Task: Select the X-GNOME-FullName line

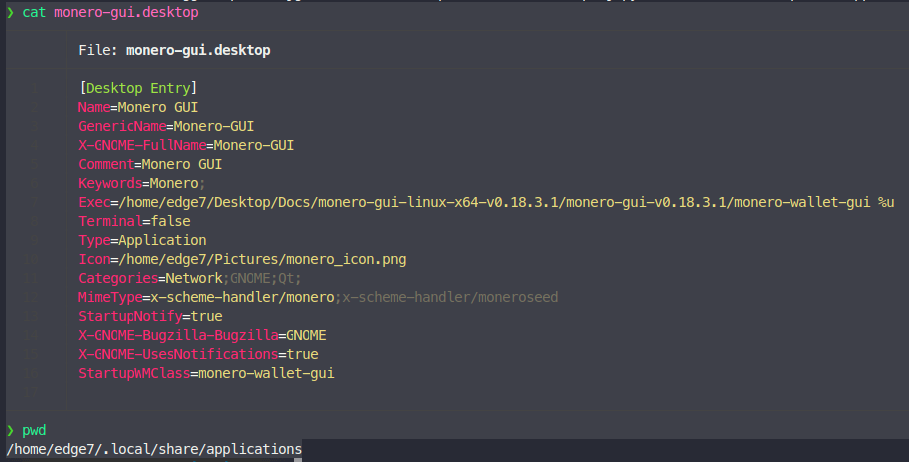Action: 186,145
